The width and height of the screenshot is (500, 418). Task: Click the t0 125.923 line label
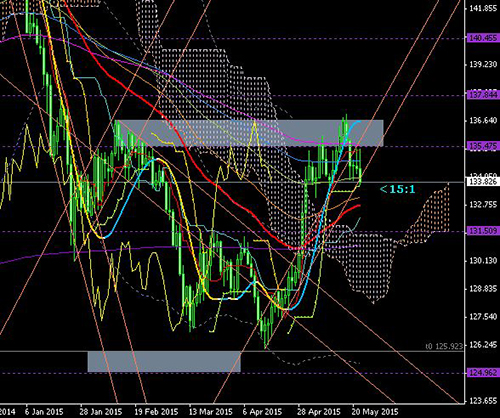tap(444, 347)
